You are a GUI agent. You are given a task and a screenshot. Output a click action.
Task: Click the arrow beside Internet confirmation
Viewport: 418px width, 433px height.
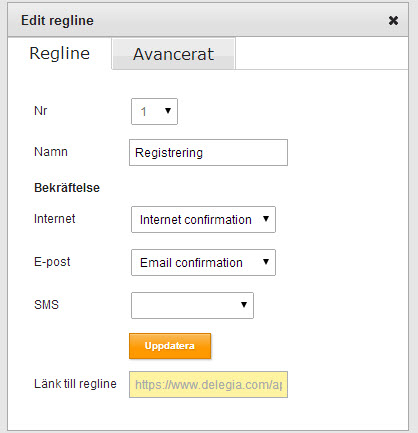pos(266,219)
